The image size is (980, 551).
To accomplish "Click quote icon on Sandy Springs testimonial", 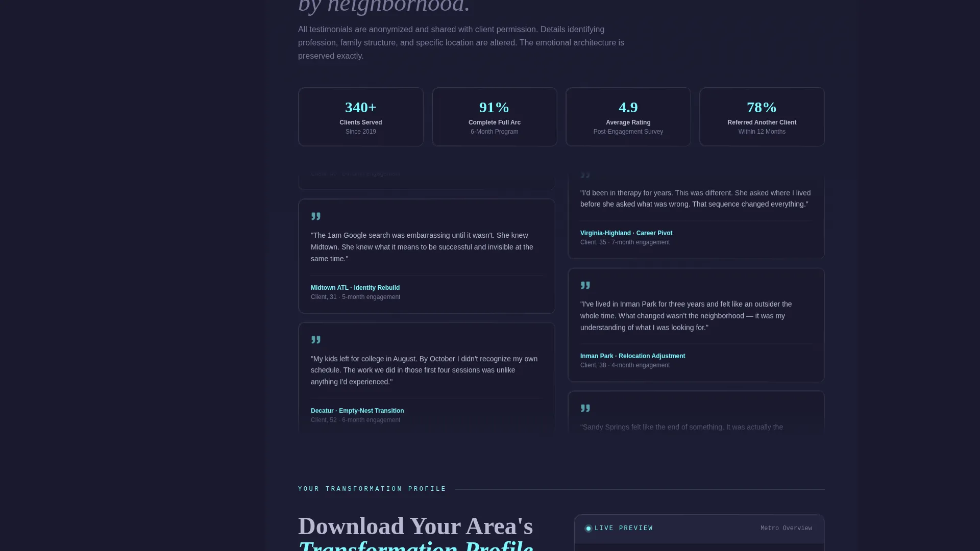I will tap(585, 408).
